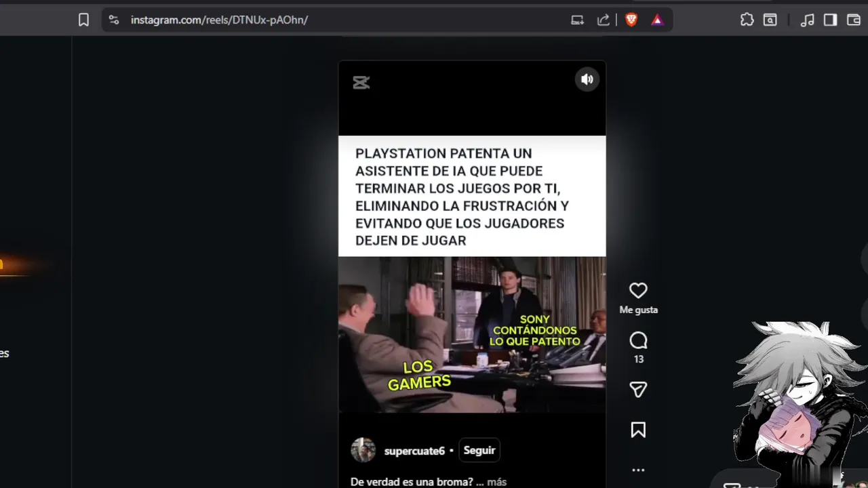This screenshot has width=868, height=488.
Task: Open the supercuate6 profile picture
Action: coord(363,450)
